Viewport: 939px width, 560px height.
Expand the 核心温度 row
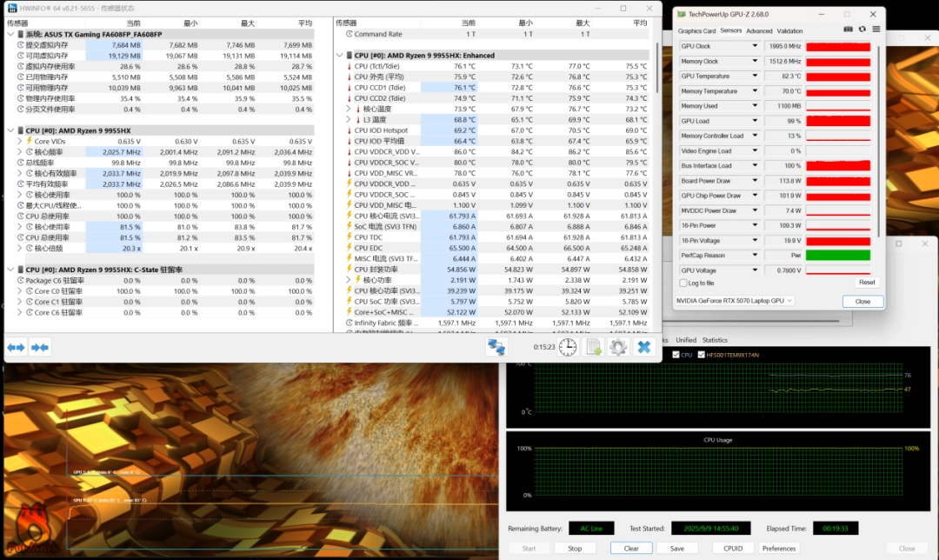(349, 109)
